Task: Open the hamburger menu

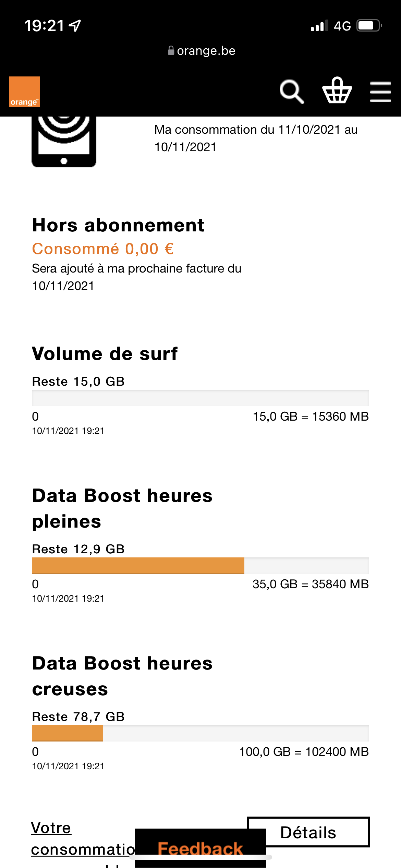Action: pos(380,92)
